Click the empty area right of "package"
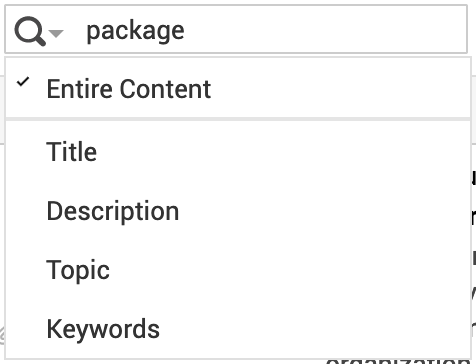 (x=325, y=29)
